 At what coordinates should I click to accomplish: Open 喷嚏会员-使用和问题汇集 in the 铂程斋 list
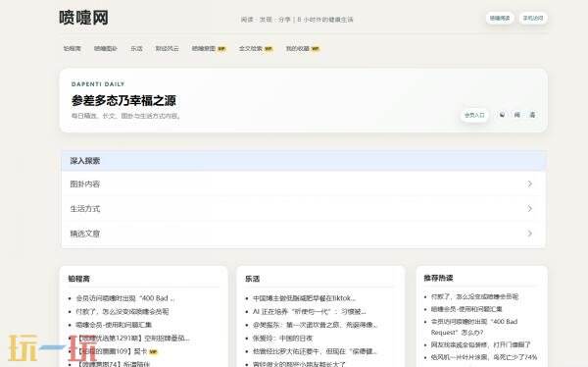[x=114, y=325]
